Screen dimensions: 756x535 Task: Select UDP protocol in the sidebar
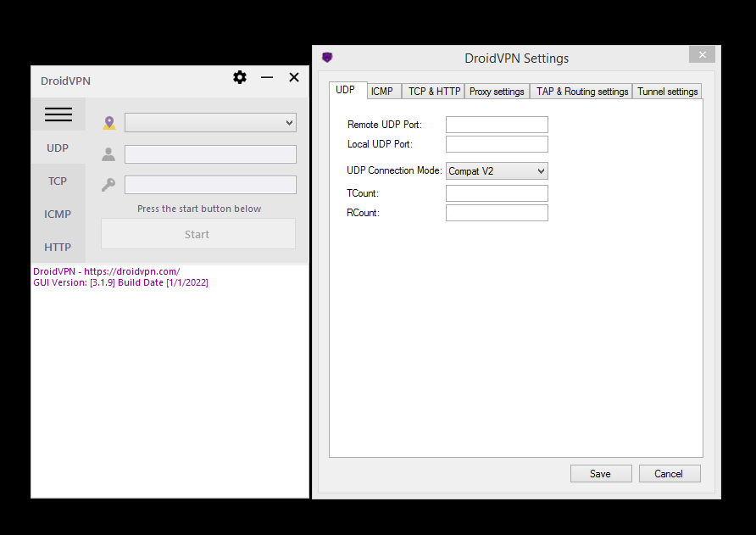tap(58, 148)
